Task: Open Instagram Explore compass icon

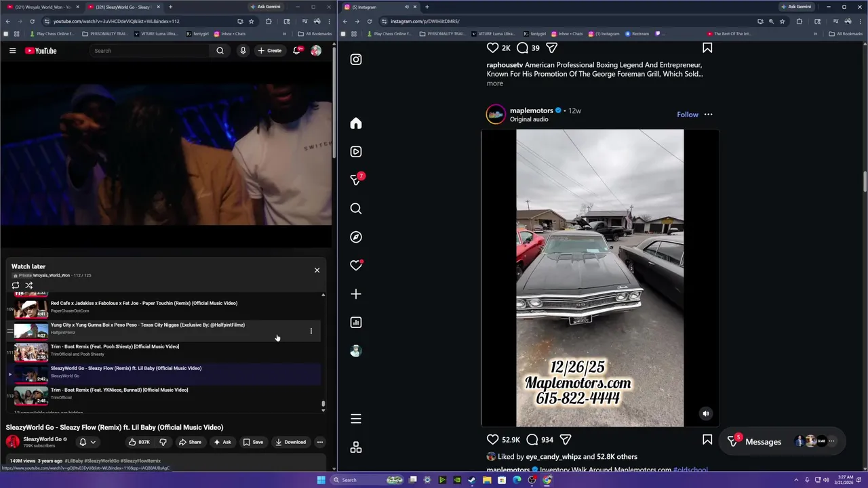Action: (356, 237)
